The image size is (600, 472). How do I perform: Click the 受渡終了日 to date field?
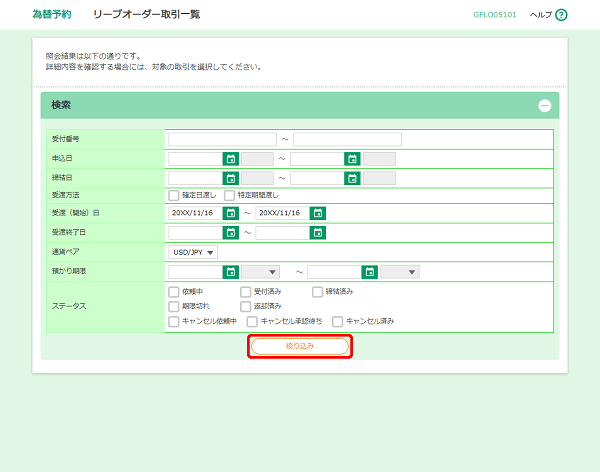pos(283,232)
